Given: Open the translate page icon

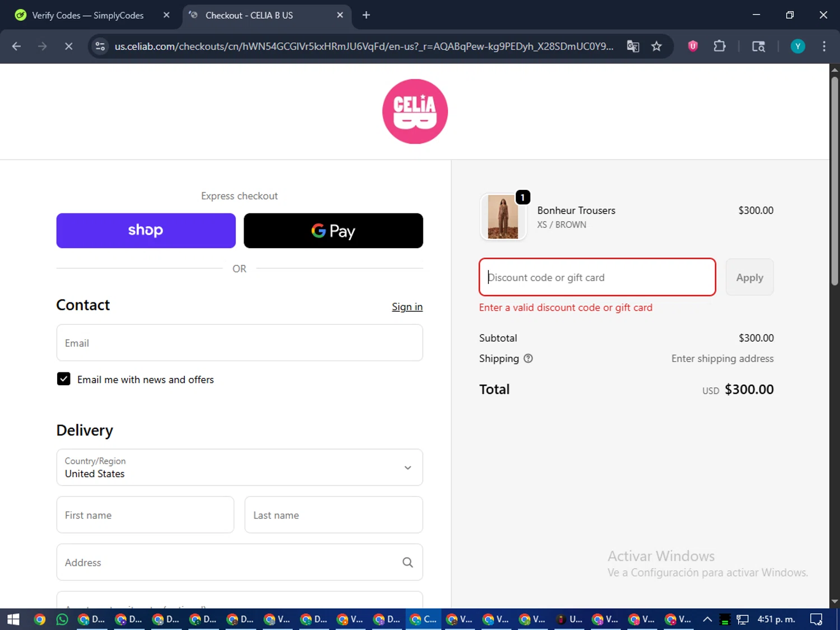Looking at the screenshot, I should point(633,46).
